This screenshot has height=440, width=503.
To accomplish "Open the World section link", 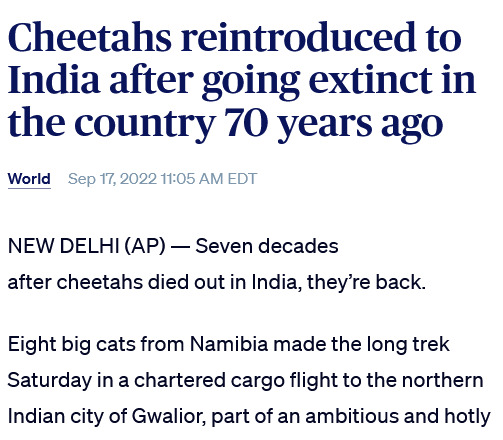I will (29, 179).
